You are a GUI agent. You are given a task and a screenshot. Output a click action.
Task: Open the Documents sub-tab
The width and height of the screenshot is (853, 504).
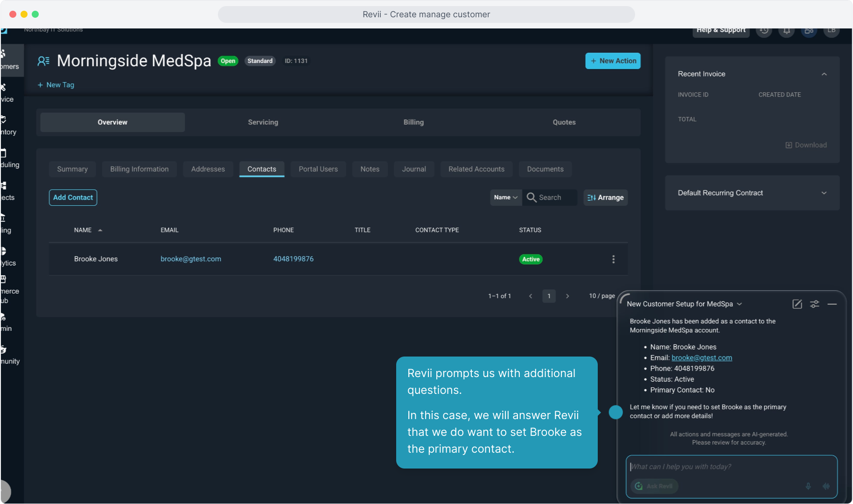pos(545,169)
